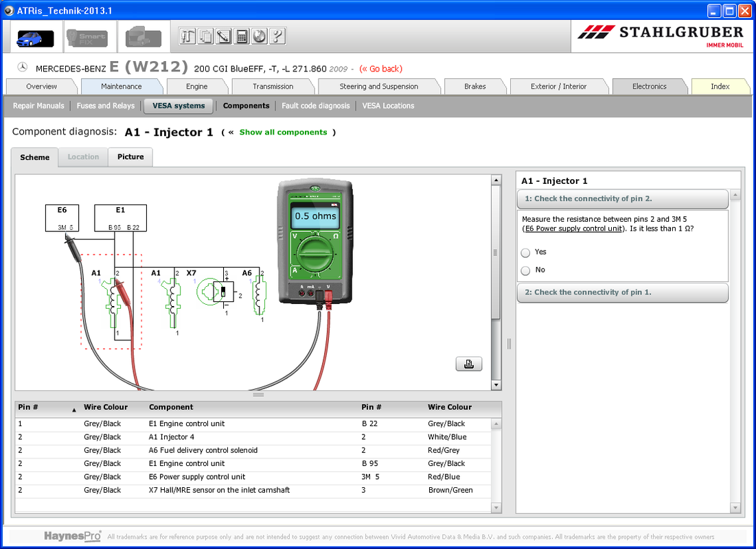Click the E6 control unit box in the scheme
Screen dimensions: 756x549
62,218
